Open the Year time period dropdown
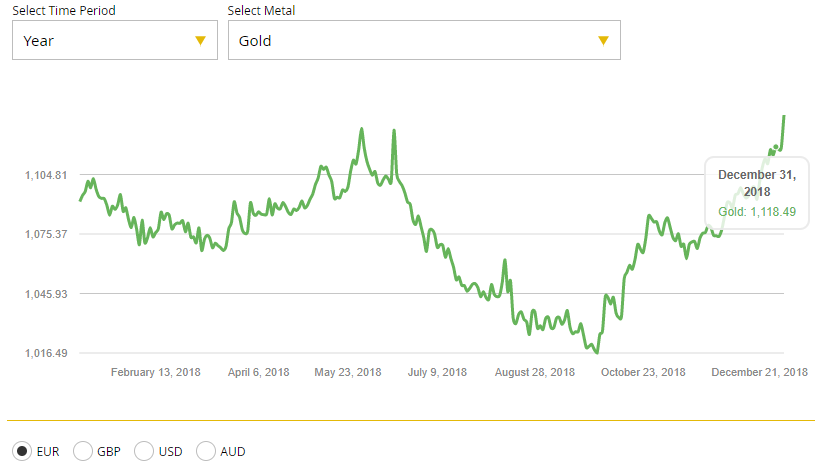822x467 pixels. 114,41
